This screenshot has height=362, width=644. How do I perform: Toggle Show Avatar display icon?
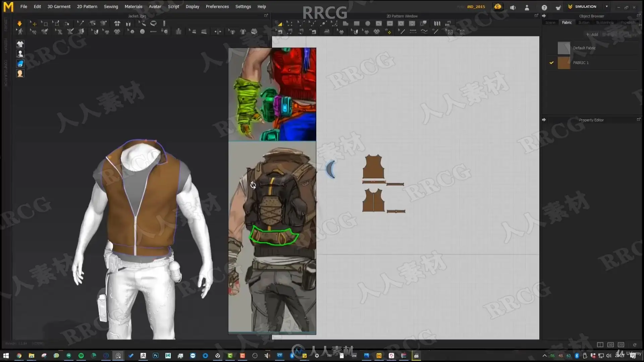pos(20,54)
